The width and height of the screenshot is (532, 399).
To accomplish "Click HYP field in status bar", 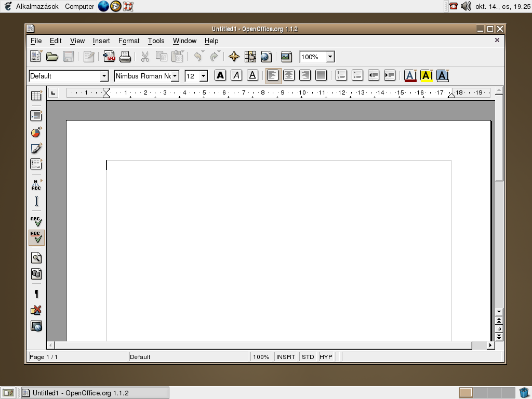I will click(x=326, y=357).
